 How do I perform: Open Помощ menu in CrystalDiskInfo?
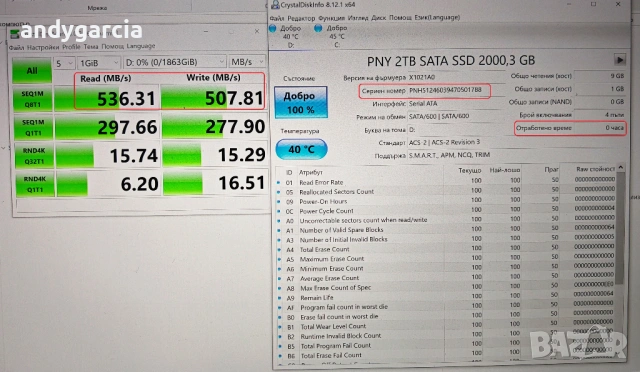pyautogui.click(x=400, y=18)
